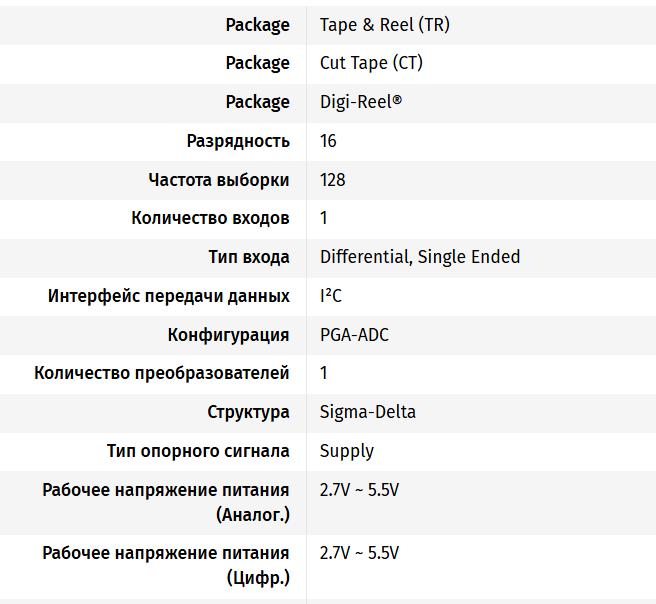The height and width of the screenshot is (604, 656).
Task: Select the 'Cut Tape (CT)' package value
Action: 371,63
